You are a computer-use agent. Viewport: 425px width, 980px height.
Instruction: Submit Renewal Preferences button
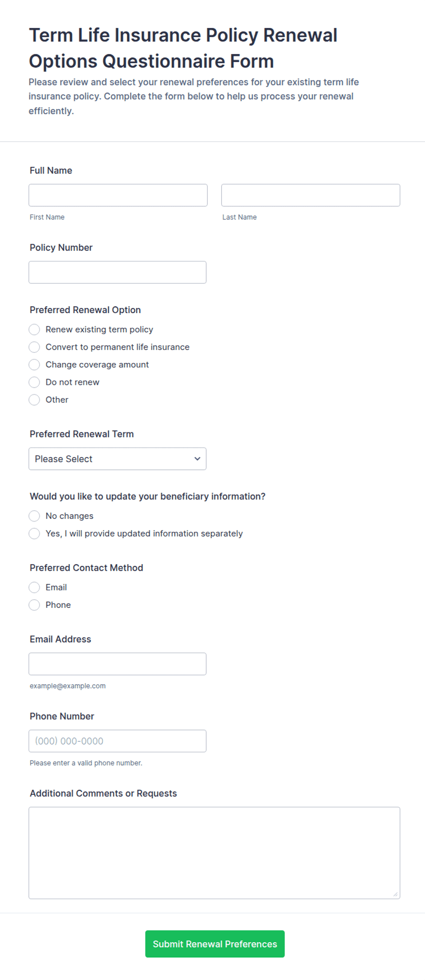coord(215,944)
